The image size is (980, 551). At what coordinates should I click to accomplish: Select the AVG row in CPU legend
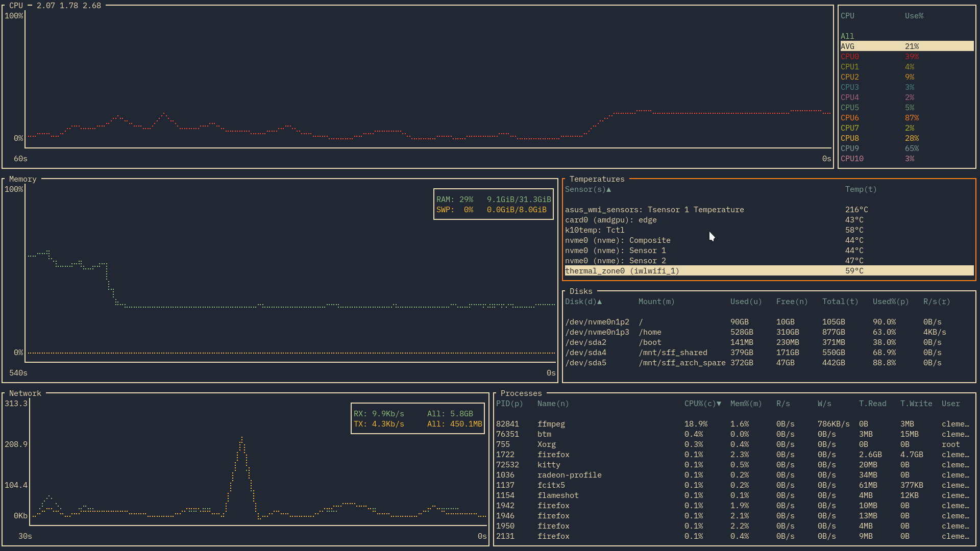tap(907, 46)
